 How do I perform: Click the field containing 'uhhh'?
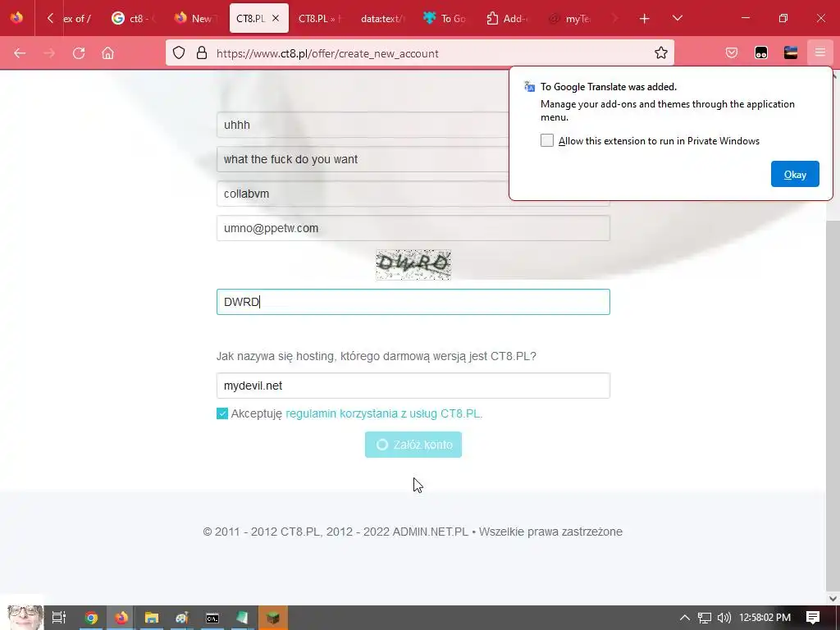click(x=363, y=125)
